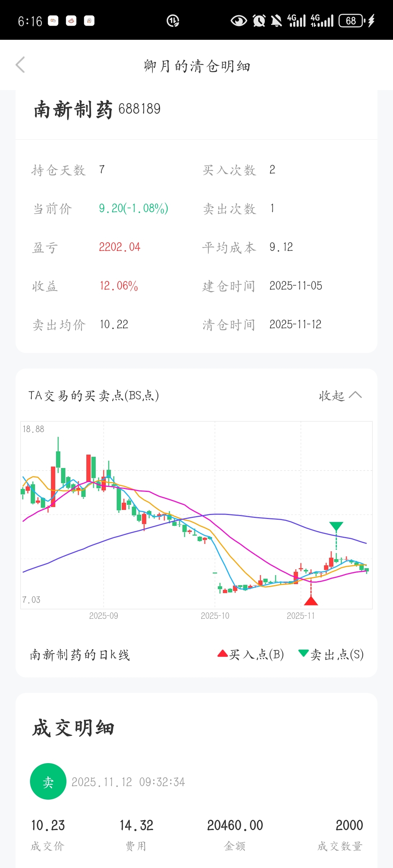
Task: Tap the 成交明细 section heading
Action: coord(73,728)
